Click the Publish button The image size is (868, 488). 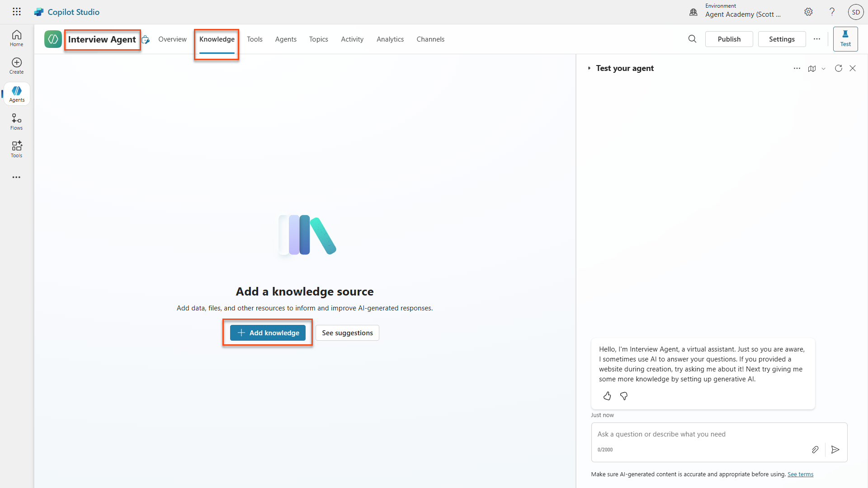coord(729,39)
